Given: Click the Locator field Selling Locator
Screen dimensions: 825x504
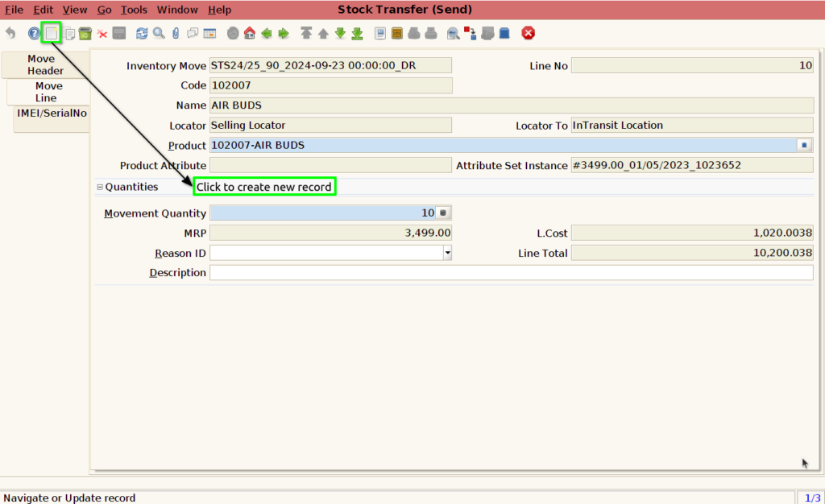Looking at the screenshot, I should (x=330, y=125).
